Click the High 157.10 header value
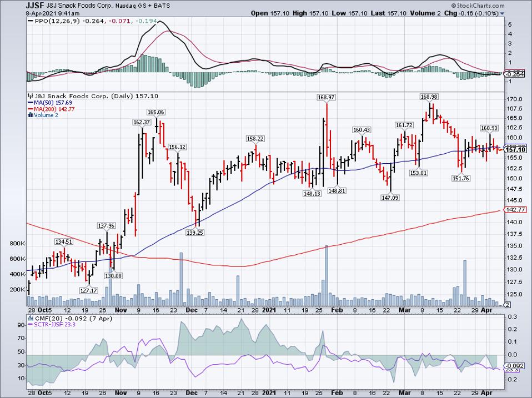The image size is (532, 398). click(x=310, y=13)
